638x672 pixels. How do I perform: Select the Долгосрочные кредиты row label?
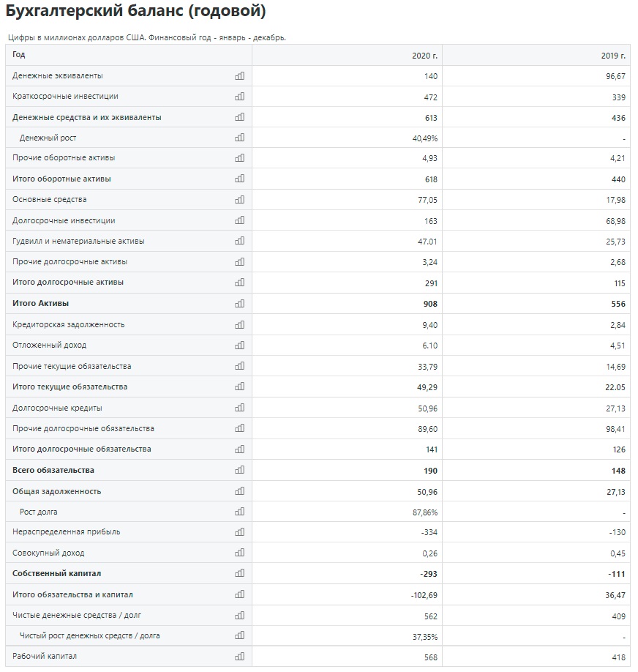tap(57, 408)
